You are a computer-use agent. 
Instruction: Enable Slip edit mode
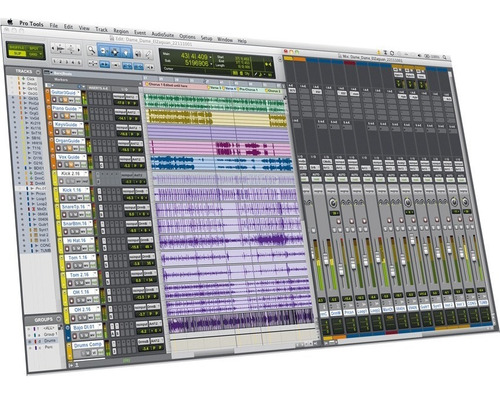[16, 53]
